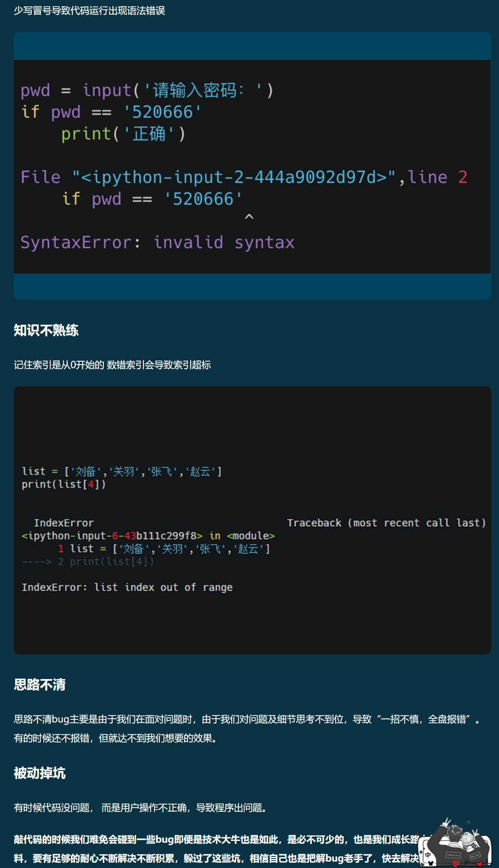The image size is (499, 868).
Task: Select the "知识不熟练" section heading
Action: 46,330
